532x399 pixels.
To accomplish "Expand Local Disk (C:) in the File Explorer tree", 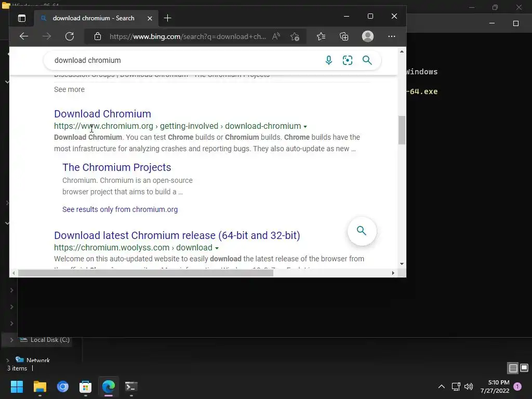I will (11, 340).
